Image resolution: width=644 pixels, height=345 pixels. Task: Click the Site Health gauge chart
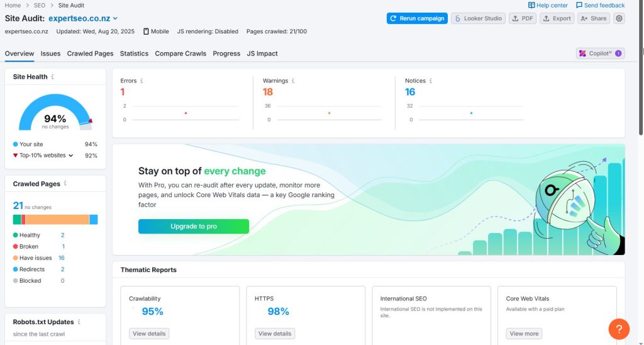pos(55,112)
